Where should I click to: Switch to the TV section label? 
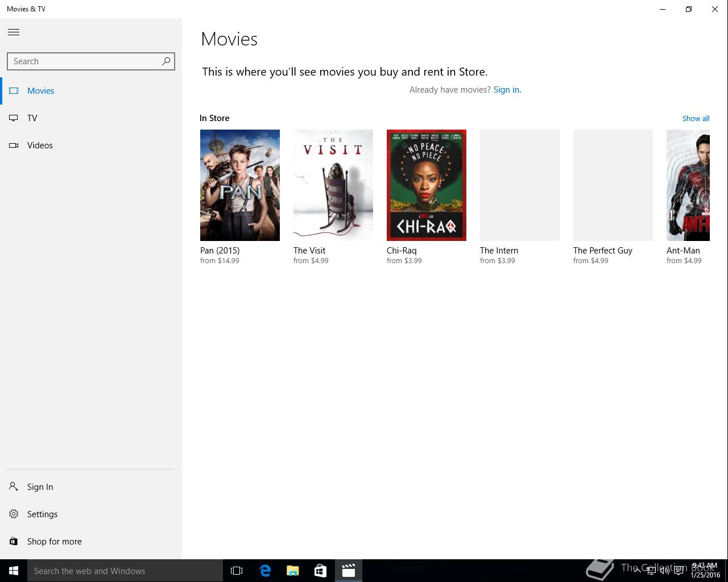pyautogui.click(x=32, y=118)
